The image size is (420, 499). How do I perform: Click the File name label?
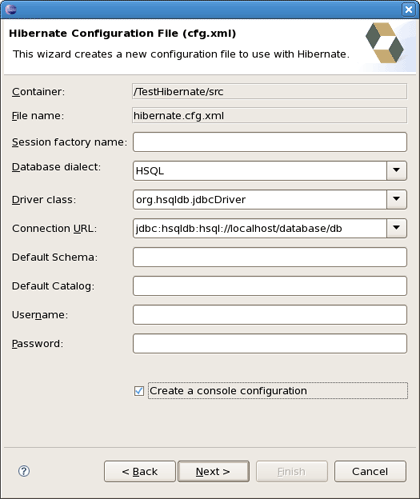pyautogui.click(x=38, y=116)
